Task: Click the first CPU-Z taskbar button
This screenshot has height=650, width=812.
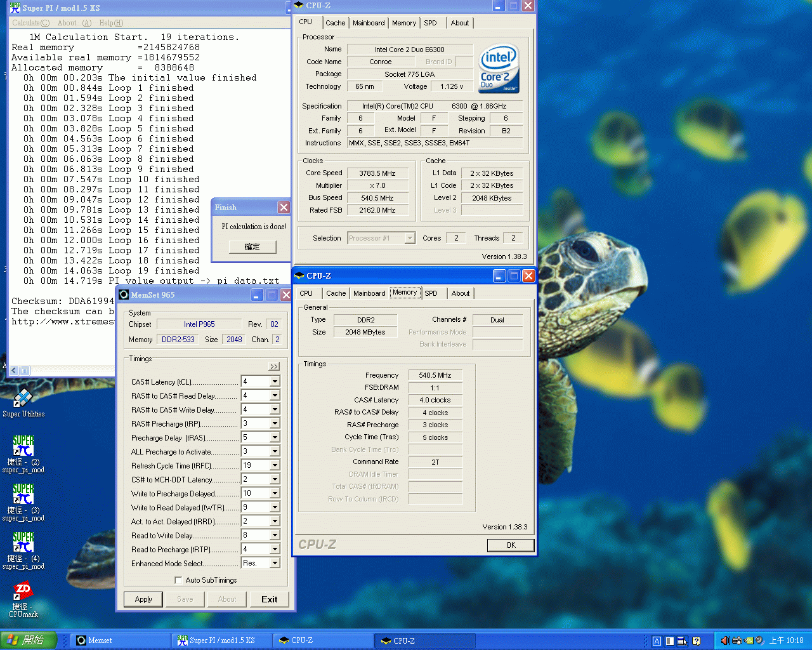Action: (324, 640)
